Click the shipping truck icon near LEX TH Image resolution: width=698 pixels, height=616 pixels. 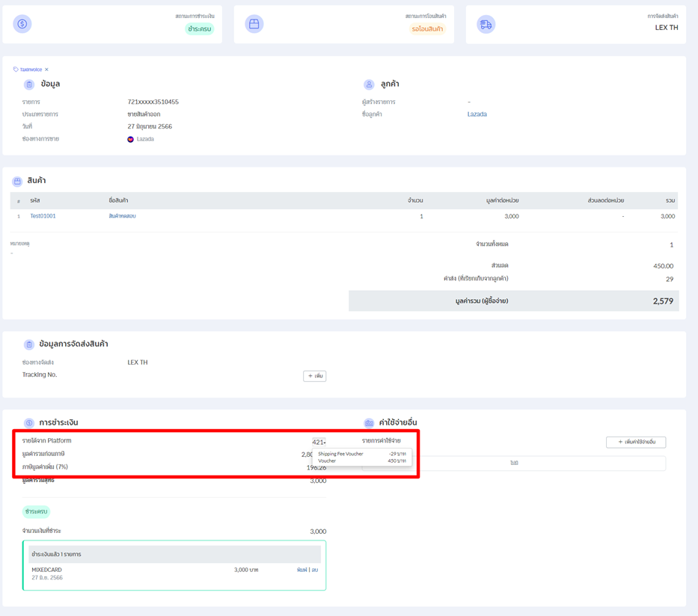pos(486,23)
